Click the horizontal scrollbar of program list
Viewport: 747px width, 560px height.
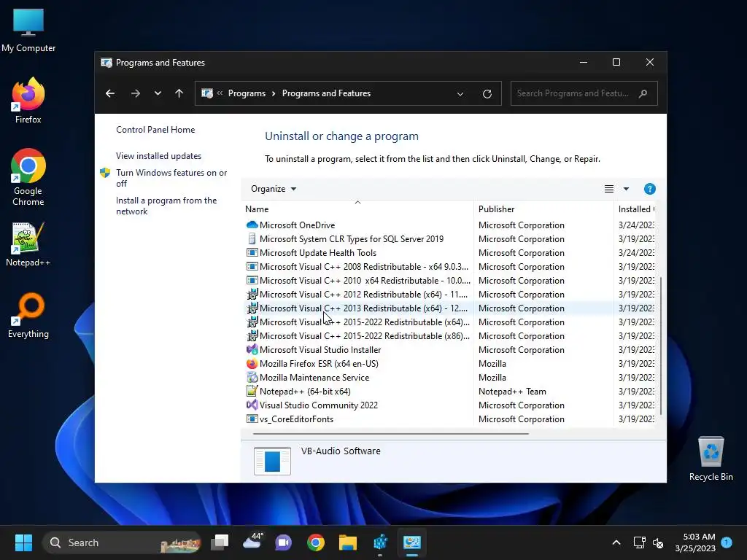391,434
